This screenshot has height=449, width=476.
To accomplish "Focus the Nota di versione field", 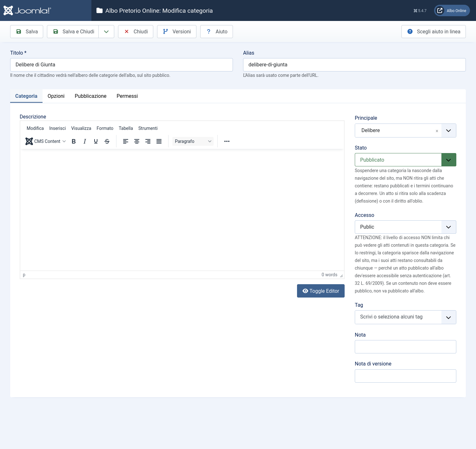I will pos(406,376).
